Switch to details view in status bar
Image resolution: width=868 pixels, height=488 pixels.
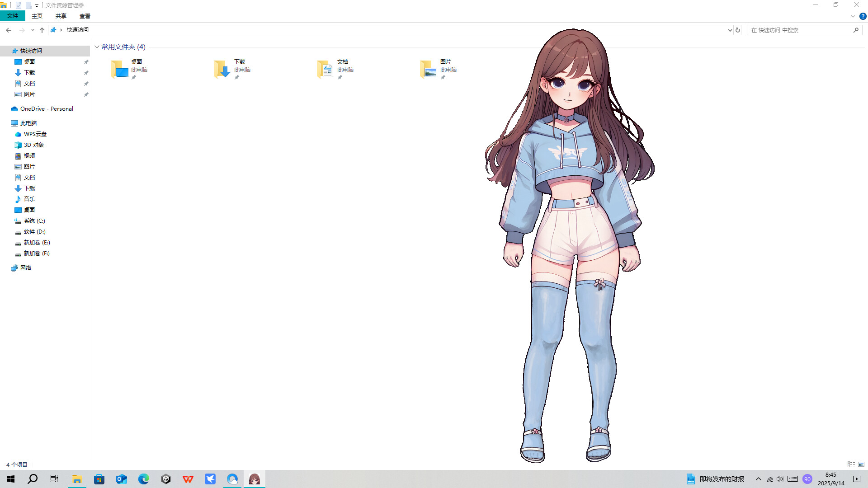(852, 464)
